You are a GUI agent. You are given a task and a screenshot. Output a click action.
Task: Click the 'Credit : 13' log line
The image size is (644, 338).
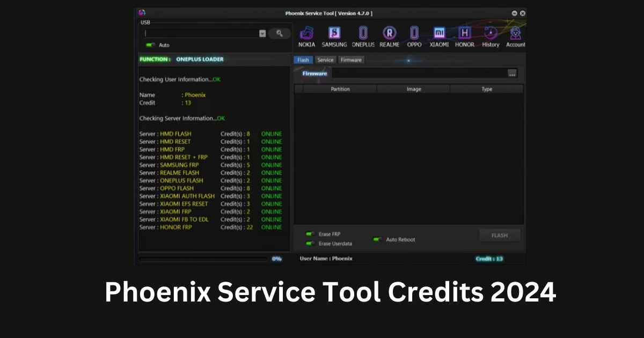click(165, 102)
